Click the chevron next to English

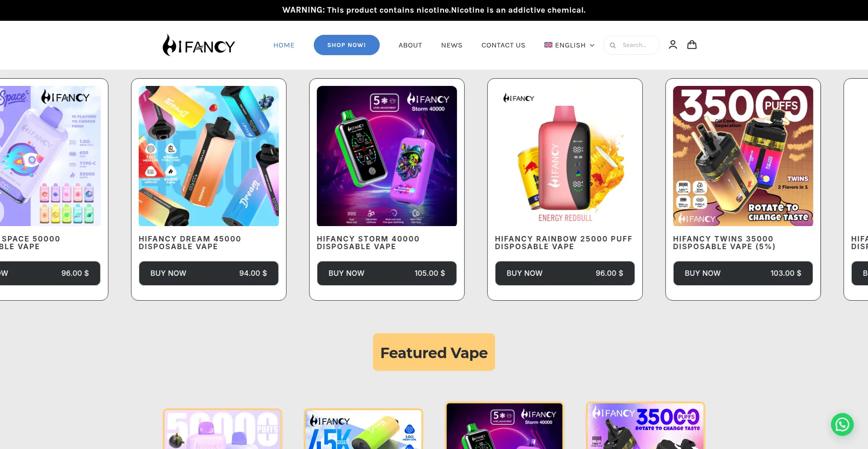click(x=592, y=45)
